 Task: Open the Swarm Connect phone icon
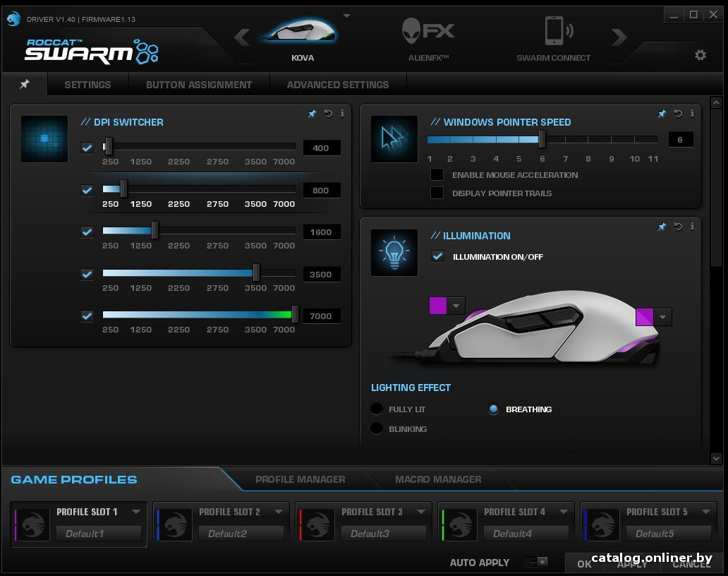tap(559, 30)
